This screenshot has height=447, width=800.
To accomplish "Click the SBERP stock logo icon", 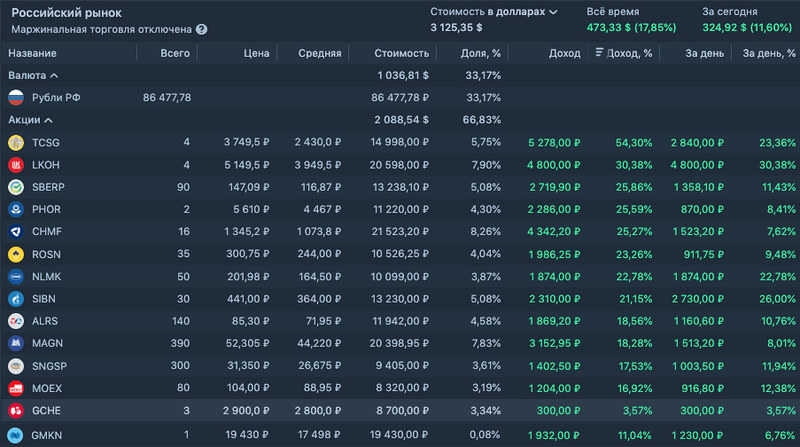I will [x=16, y=187].
